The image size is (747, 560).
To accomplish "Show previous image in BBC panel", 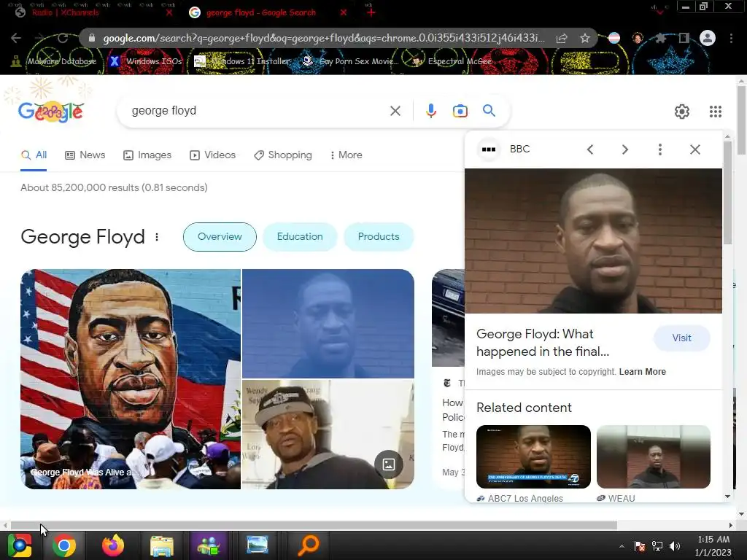I will coord(590,149).
